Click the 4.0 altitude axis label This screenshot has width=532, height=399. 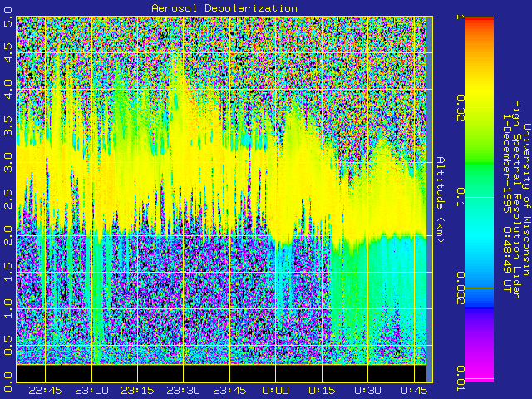[x=7, y=89]
